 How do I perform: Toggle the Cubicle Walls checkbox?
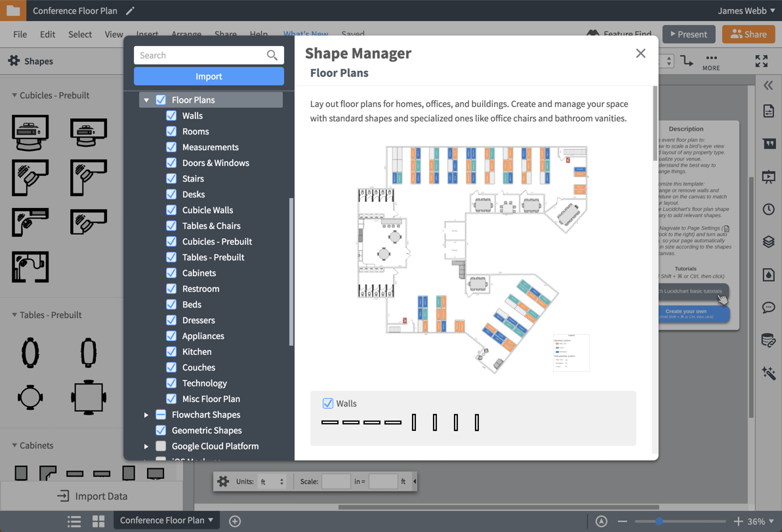click(171, 210)
